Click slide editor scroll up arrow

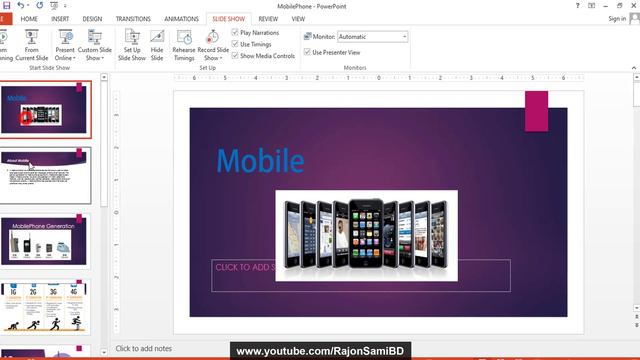point(636,77)
